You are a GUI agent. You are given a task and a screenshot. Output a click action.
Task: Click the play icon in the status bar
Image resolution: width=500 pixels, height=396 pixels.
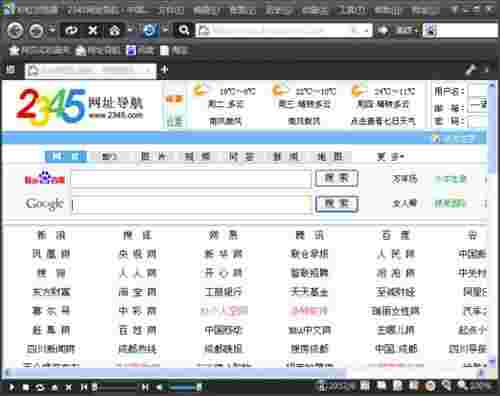(x=12, y=387)
